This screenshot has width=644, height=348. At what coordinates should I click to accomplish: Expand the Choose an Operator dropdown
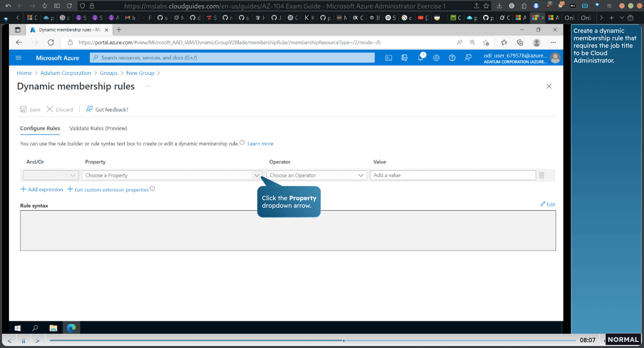coord(316,175)
